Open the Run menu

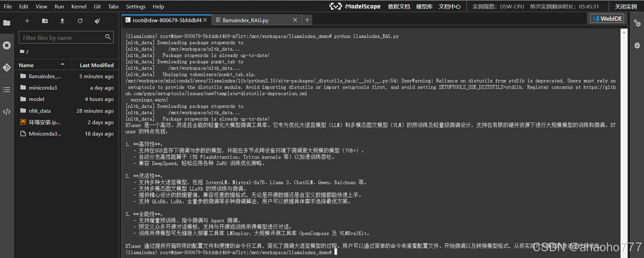[x=59, y=6]
